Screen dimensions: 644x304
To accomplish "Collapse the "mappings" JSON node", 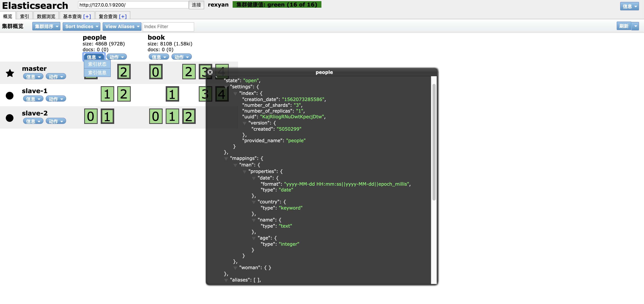I will [226, 159].
